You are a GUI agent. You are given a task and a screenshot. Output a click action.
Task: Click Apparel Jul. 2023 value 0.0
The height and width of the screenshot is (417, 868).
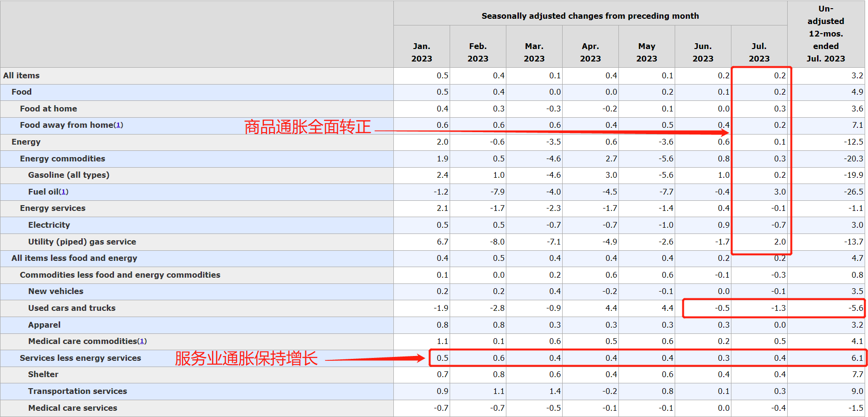(780, 325)
